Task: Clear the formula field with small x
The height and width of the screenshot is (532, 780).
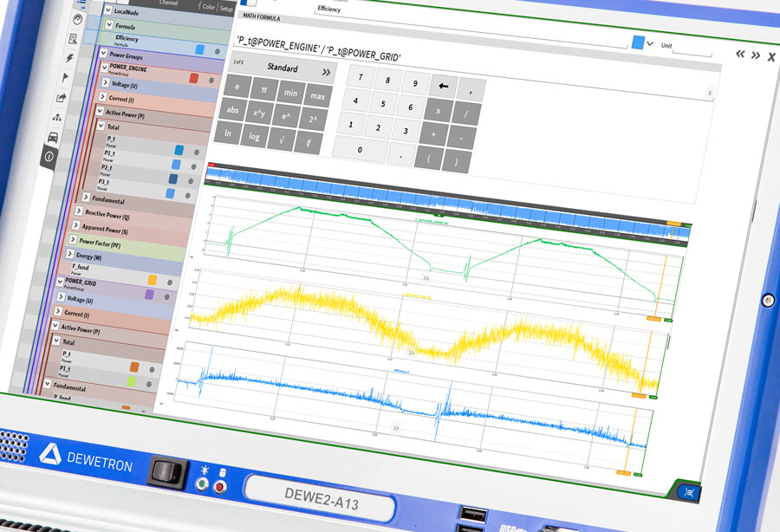Action: 710,93
